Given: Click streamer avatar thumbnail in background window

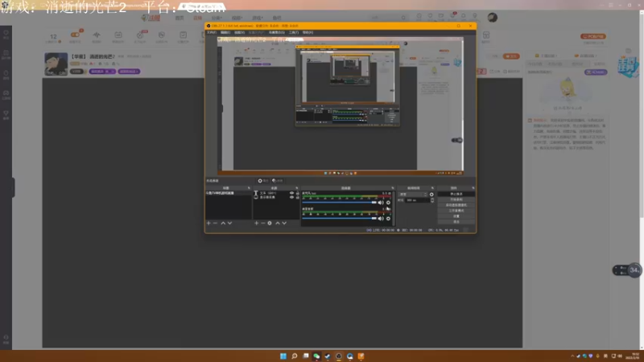Looking at the screenshot, I should [x=56, y=64].
